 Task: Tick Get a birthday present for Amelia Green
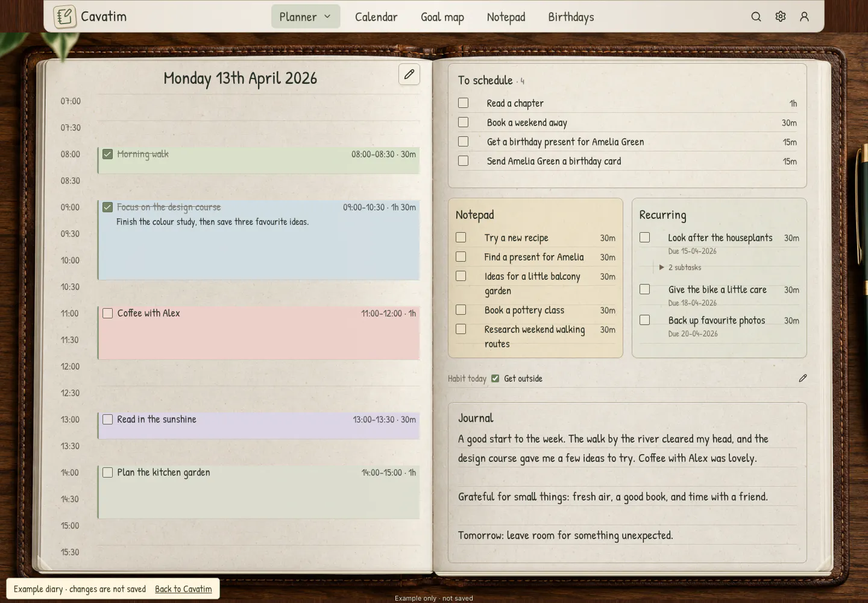pos(463,142)
